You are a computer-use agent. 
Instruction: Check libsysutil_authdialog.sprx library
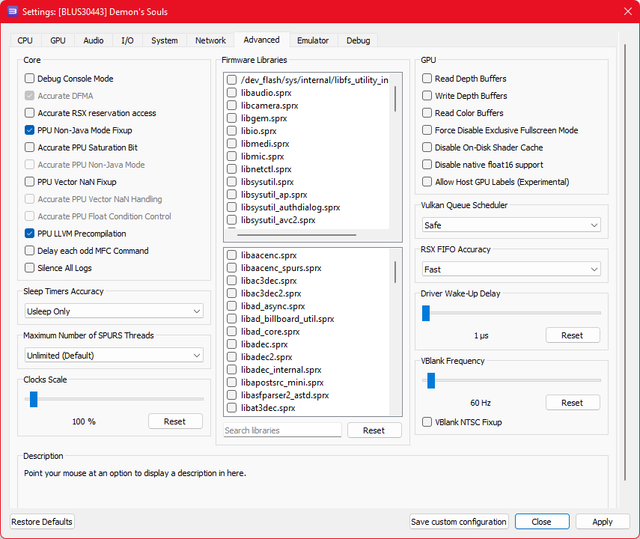coord(232,207)
